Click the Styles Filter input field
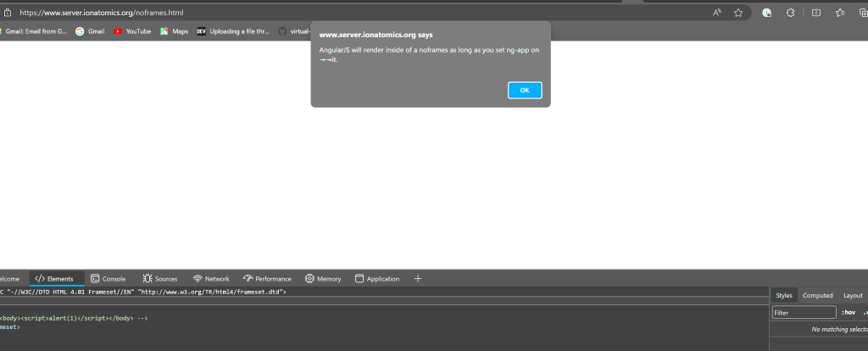868x351 pixels. click(x=804, y=313)
